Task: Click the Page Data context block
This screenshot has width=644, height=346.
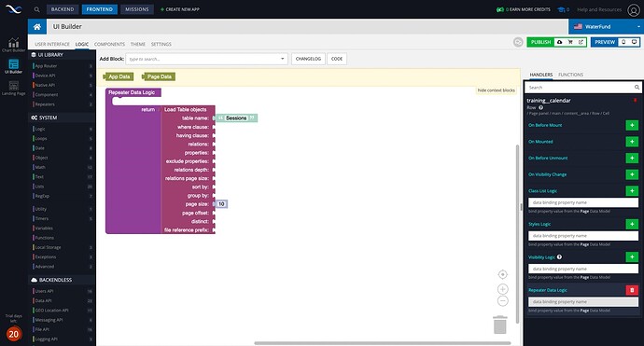Action: (159, 76)
